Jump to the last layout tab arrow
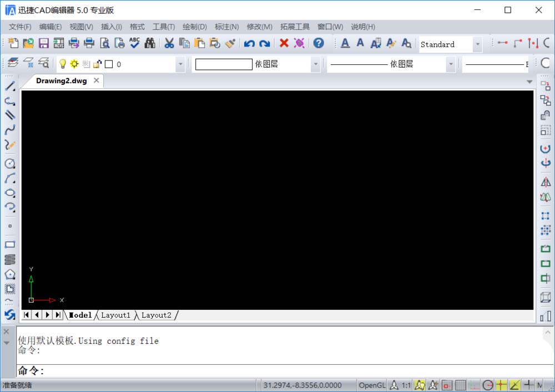555x392 pixels. pos(58,314)
